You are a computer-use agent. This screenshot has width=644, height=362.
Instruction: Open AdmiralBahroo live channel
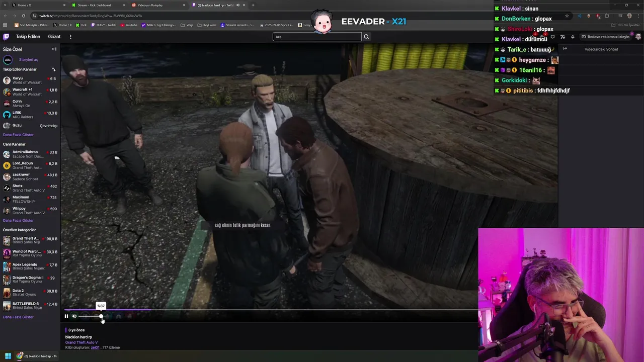tap(30, 154)
